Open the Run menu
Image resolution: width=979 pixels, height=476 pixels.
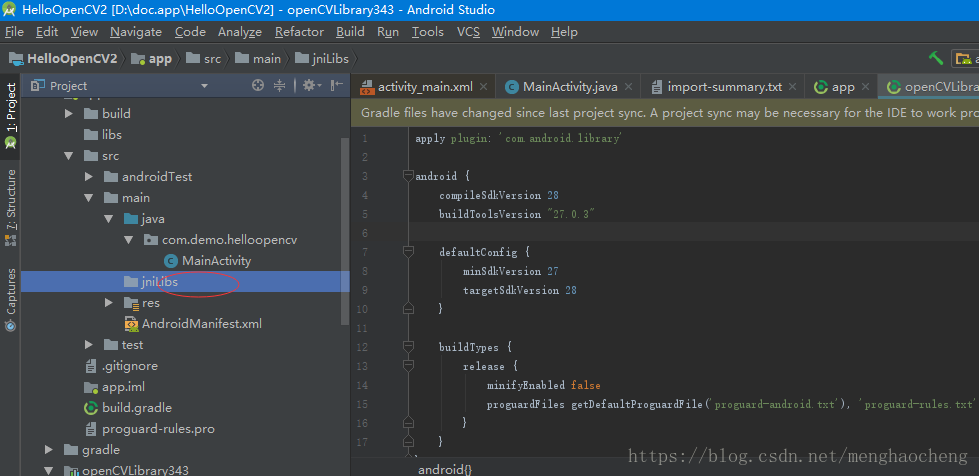pos(388,32)
